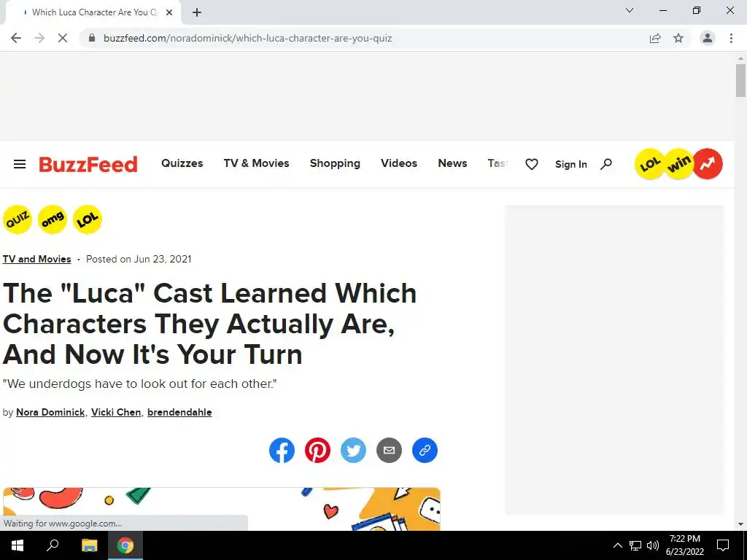Click the article header illustration

(222, 508)
